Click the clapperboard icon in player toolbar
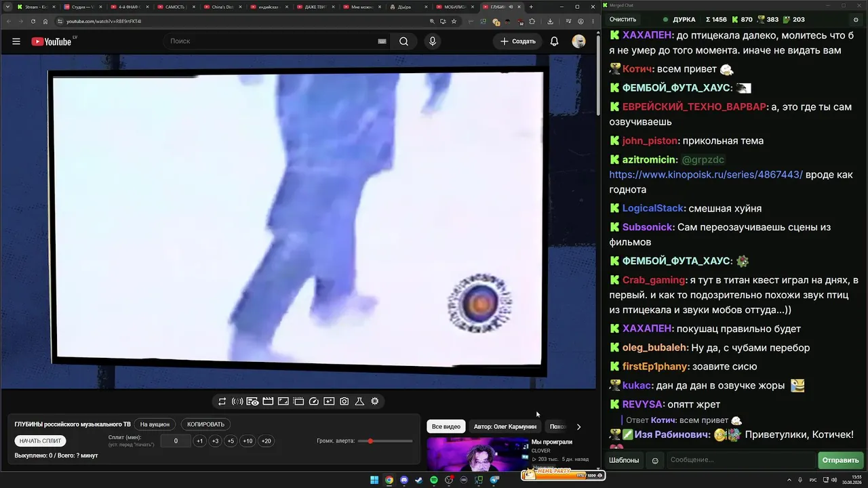 (x=268, y=401)
